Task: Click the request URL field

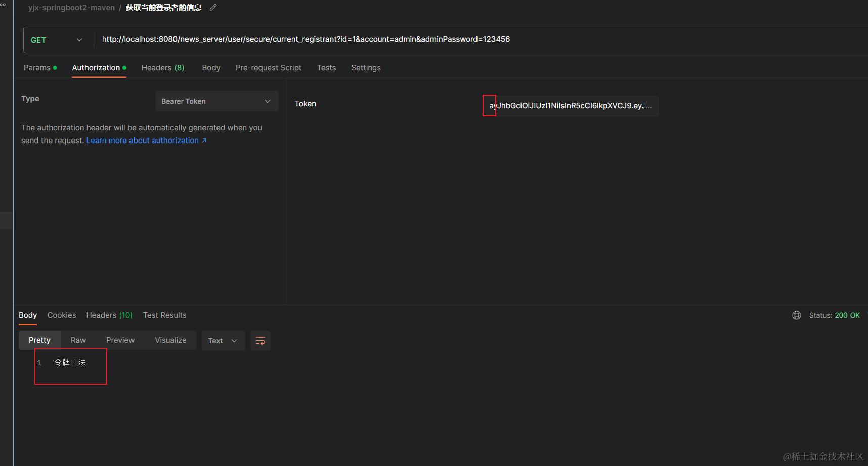Action: click(x=481, y=39)
